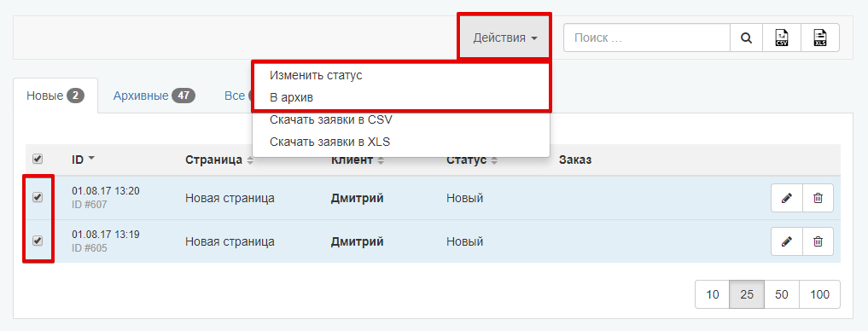
Task: Export requests via CSV file icon
Action: pyautogui.click(x=782, y=38)
